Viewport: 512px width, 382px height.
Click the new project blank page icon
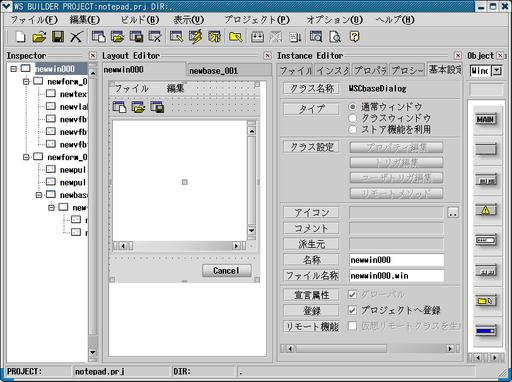pos(20,37)
